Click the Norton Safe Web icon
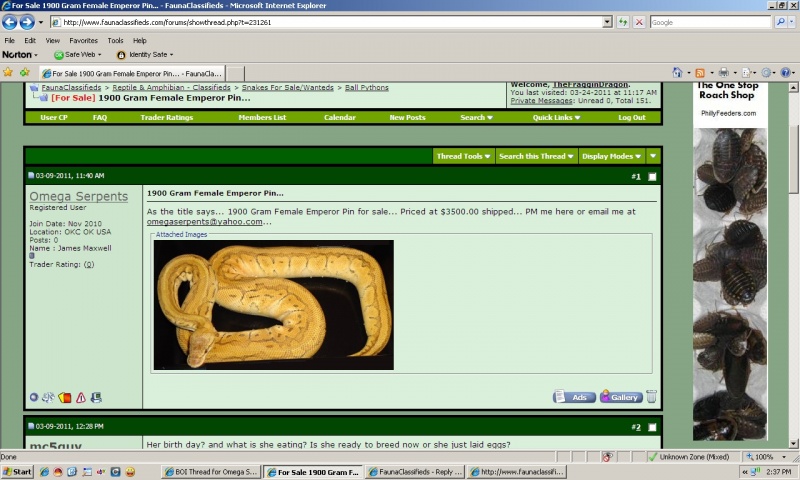 point(59,55)
